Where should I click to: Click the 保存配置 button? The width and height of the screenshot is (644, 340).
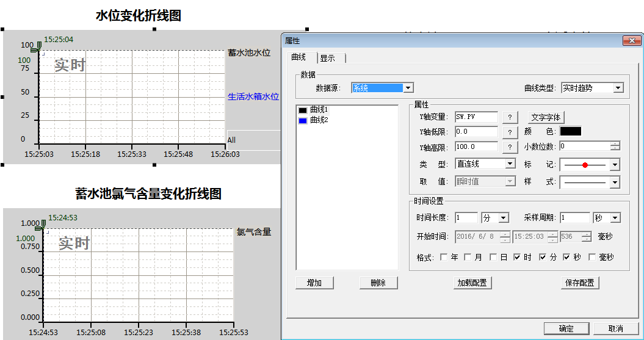click(580, 283)
